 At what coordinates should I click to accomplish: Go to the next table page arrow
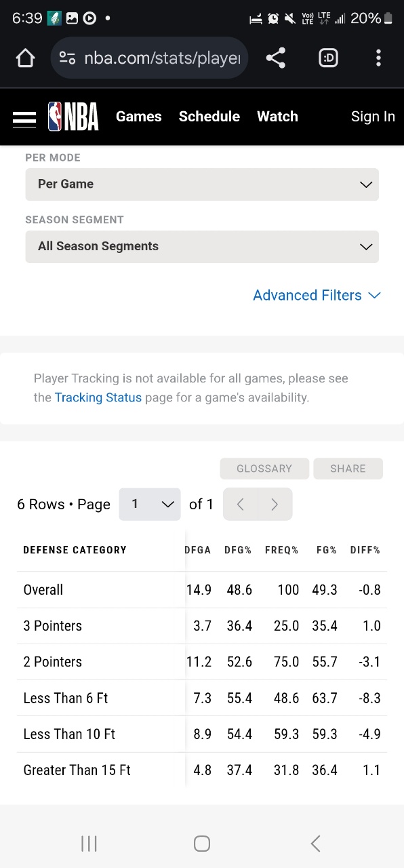[275, 504]
